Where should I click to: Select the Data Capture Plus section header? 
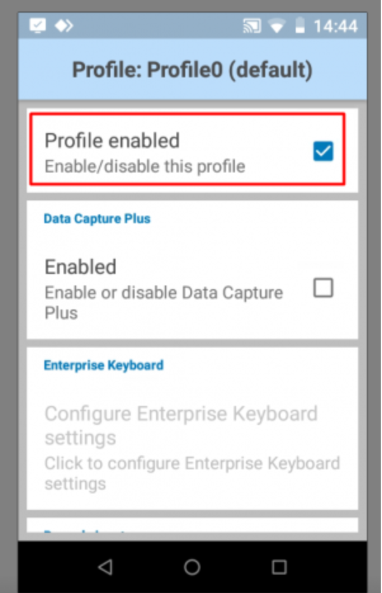[x=97, y=219]
